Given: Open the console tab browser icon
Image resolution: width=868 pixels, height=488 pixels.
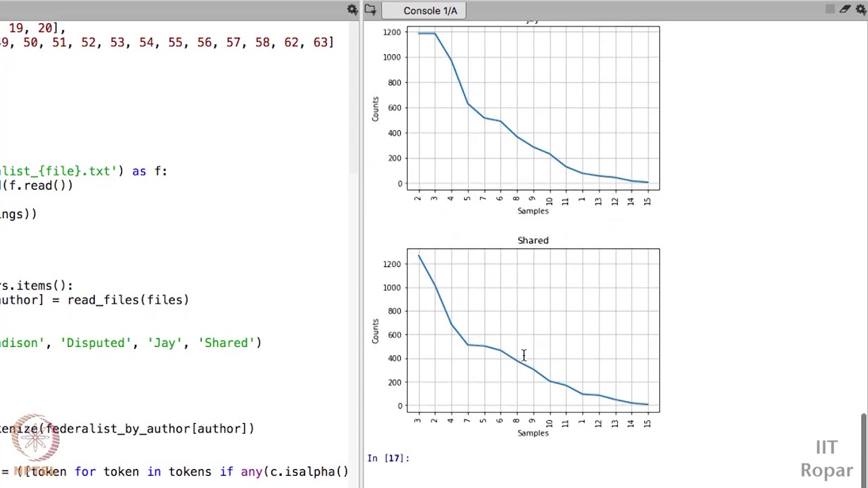Looking at the screenshot, I should [370, 9].
